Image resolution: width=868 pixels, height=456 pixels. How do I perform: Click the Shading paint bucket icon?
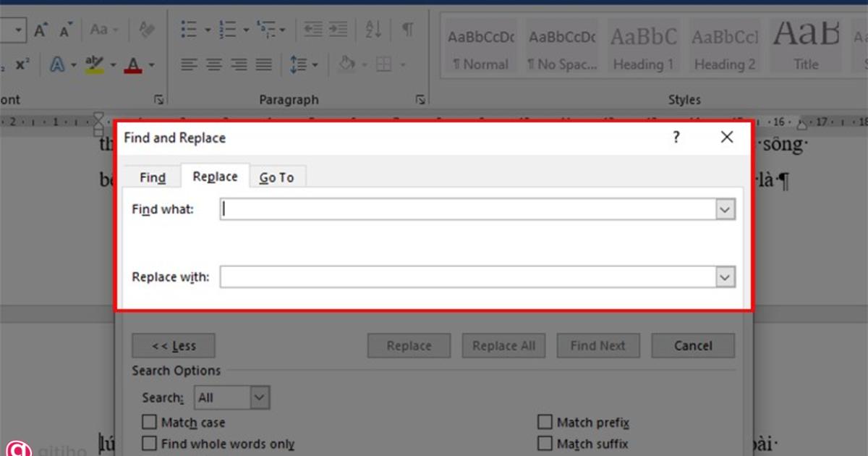coord(347,65)
